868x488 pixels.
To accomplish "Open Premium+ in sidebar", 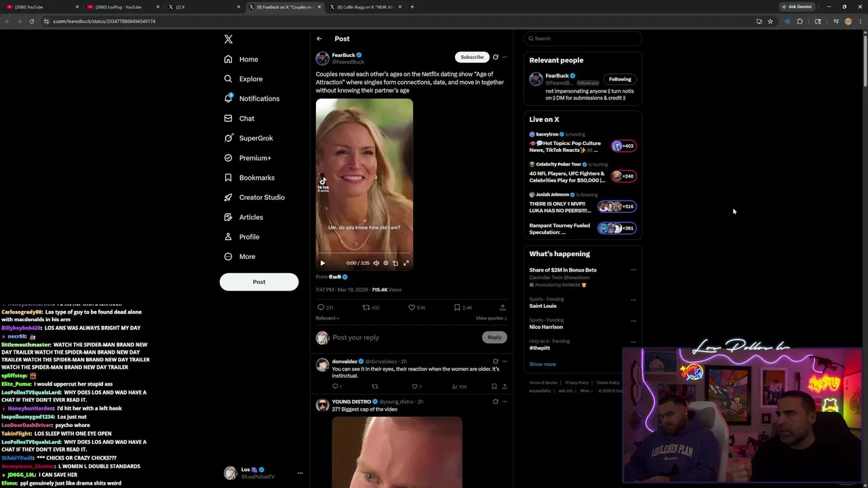I will tap(248, 157).
